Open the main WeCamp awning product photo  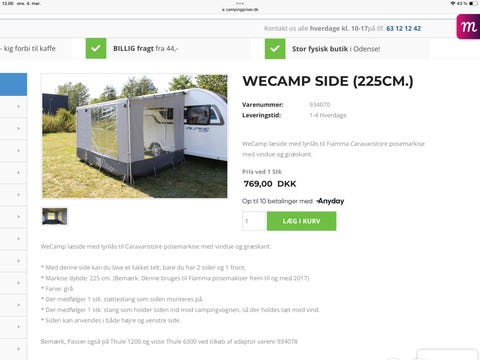[135, 136]
